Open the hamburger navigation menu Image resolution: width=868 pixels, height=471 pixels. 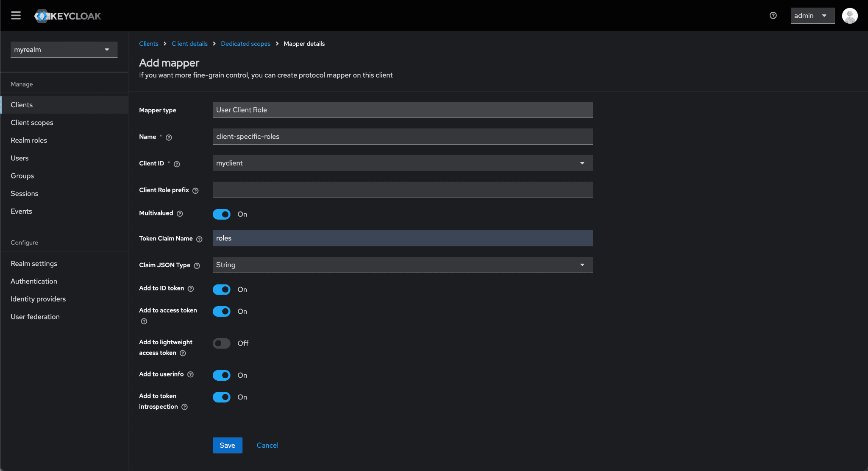point(16,16)
